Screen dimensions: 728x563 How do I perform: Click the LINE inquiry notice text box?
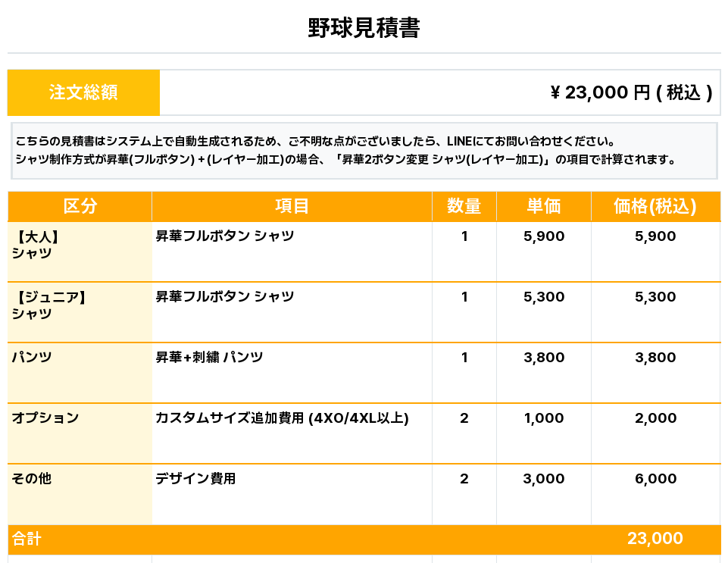pyautogui.click(x=364, y=151)
